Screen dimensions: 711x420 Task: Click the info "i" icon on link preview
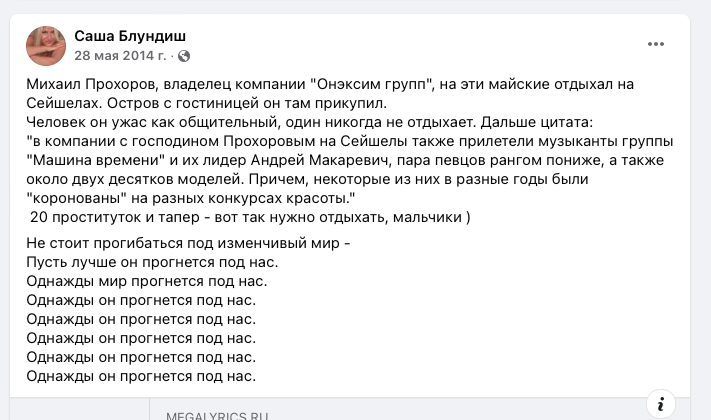pos(661,404)
